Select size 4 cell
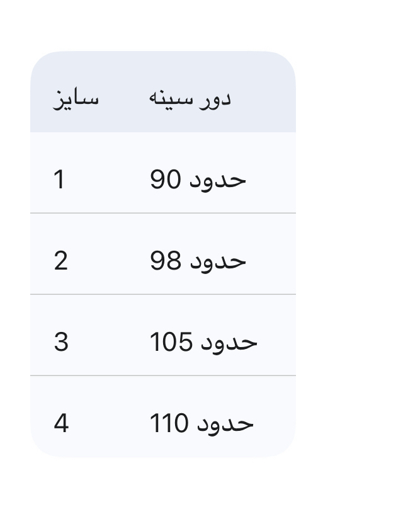Viewport: 420px width, 514px height. (x=61, y=423)
